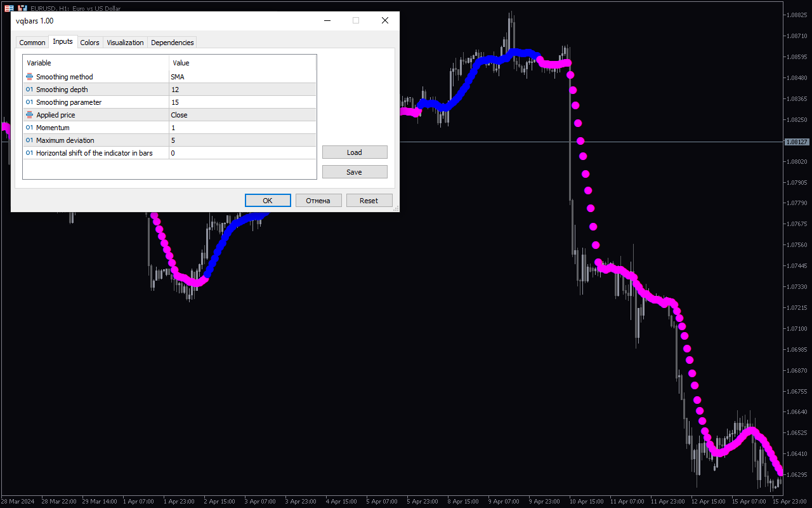Click the Smoothing depth integer icon

(30, 90)
